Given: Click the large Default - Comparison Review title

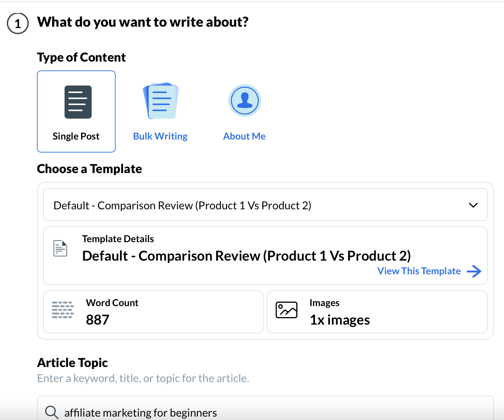Looking at the screenshot, I should coord(247,256).
